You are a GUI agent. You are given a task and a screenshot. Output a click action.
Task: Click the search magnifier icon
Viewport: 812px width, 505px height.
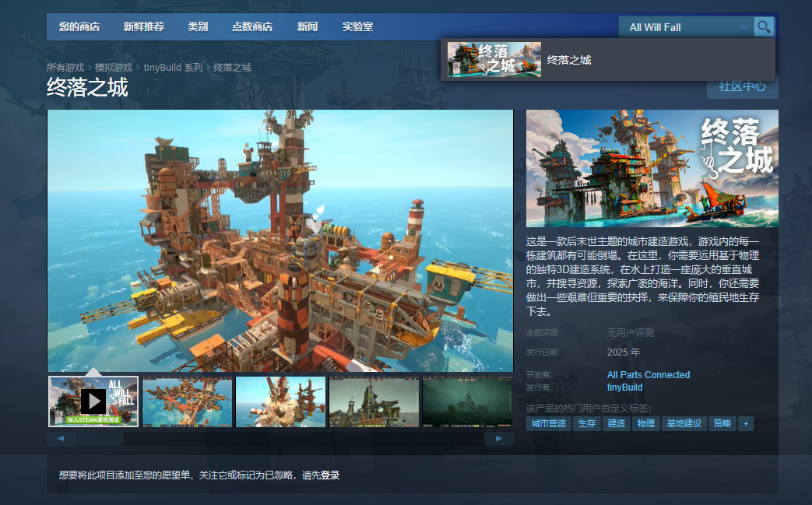764,26
